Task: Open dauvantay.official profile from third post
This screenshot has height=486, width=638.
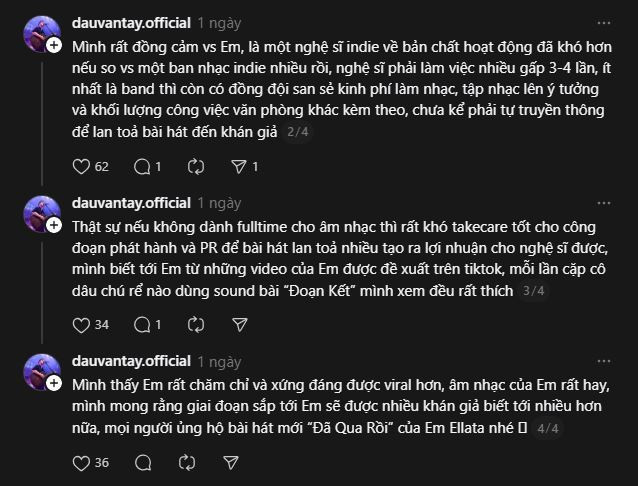Action: tap(130, 360)
